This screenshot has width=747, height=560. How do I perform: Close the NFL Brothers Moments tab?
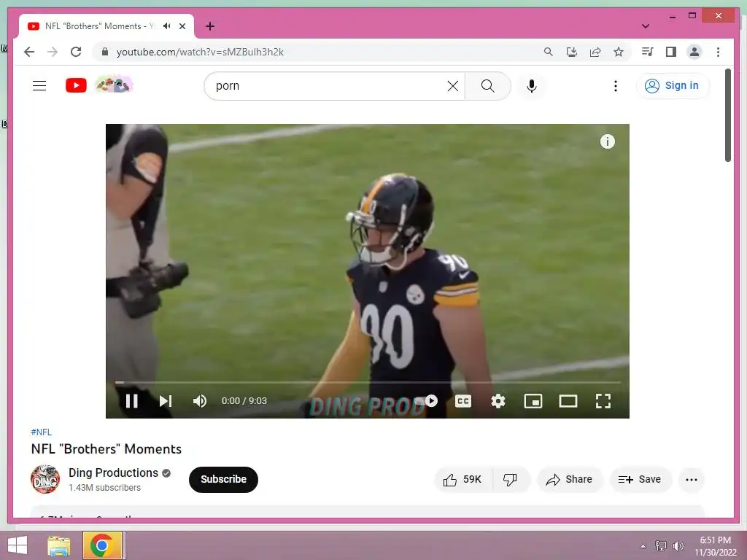(x=182, y=26)
